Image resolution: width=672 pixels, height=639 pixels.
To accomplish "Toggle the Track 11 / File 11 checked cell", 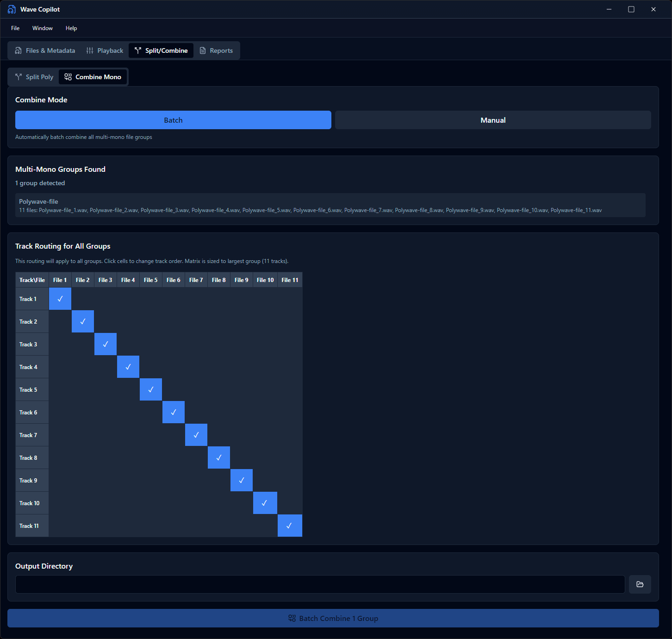I will [290, 526].
